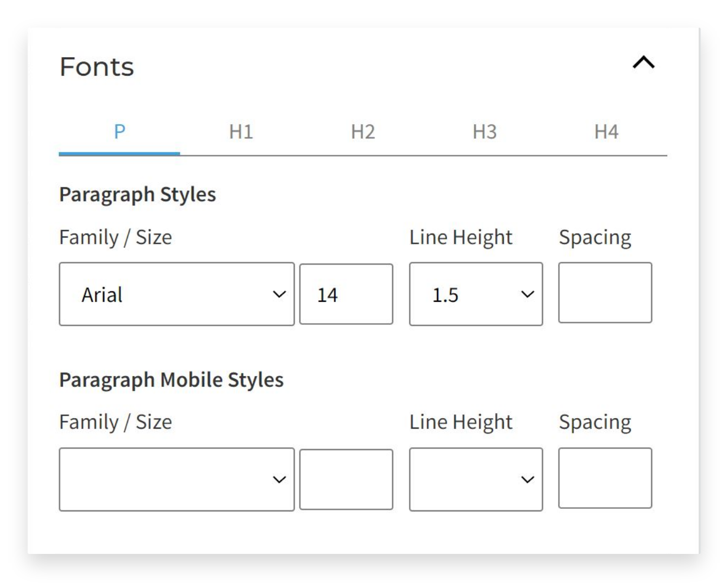This screenshot has width=727, height=588.
Task: Collapse the Fonts panel via the chevron
Action: (642, 64)
